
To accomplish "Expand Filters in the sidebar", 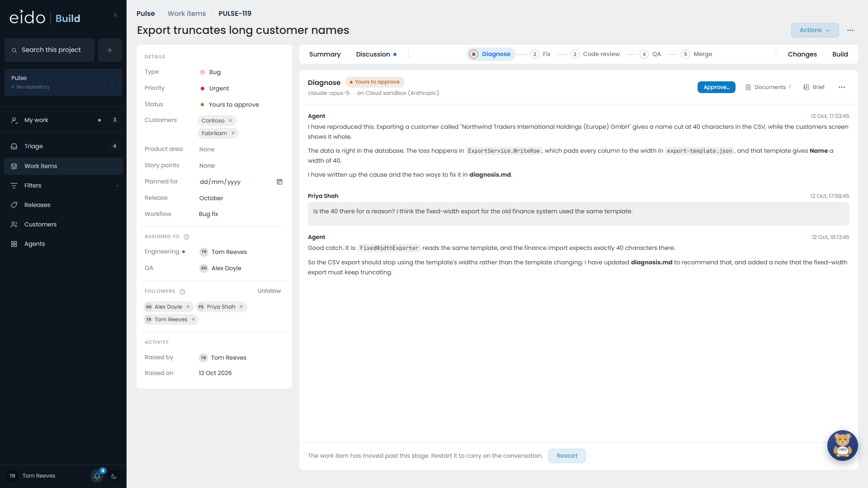I will click(x=63, y=186).
